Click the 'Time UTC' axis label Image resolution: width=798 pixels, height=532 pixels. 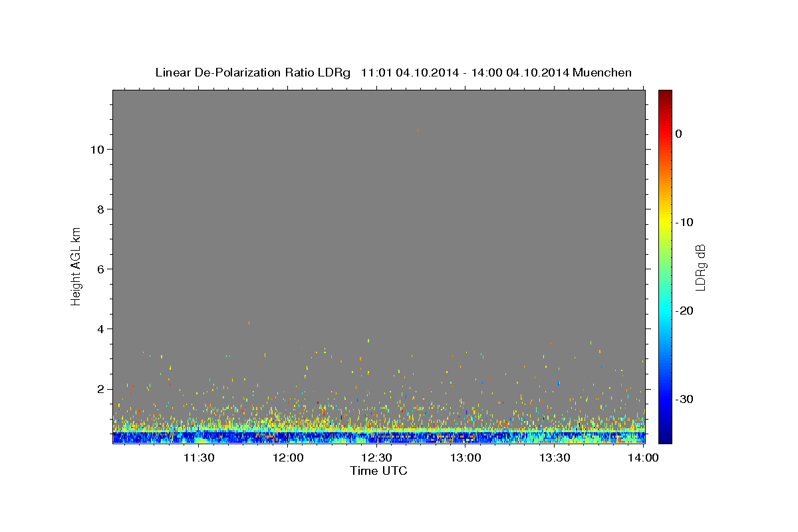378,471
